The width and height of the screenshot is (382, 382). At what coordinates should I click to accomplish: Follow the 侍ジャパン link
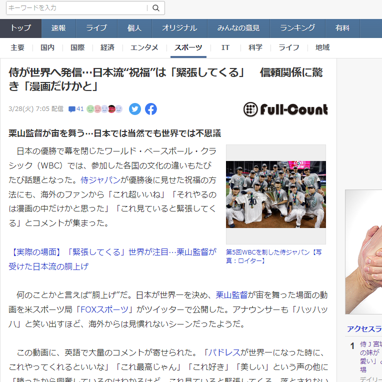[100, 180]
